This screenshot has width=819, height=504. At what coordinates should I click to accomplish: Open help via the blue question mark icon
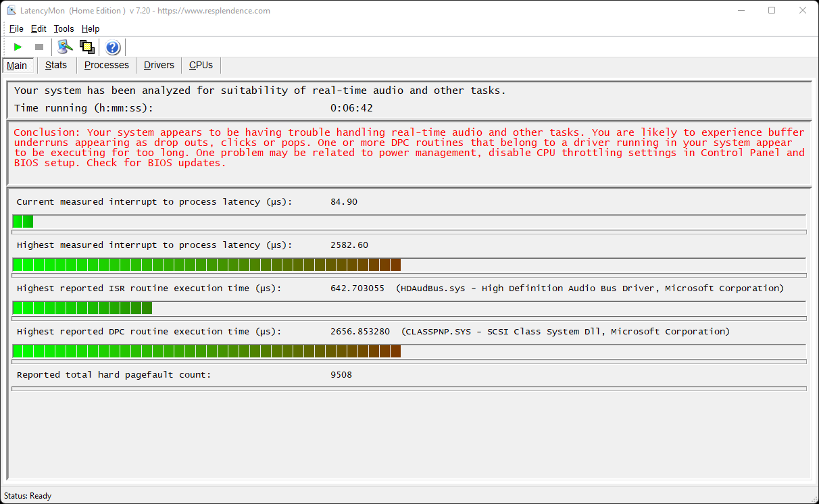click(113, 47)
